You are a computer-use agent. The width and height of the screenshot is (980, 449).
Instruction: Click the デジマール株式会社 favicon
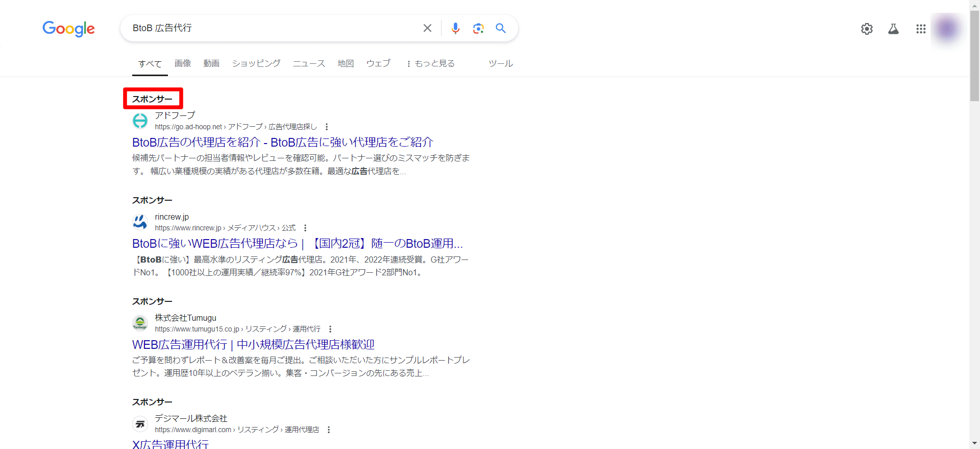[x=140, y=424]
